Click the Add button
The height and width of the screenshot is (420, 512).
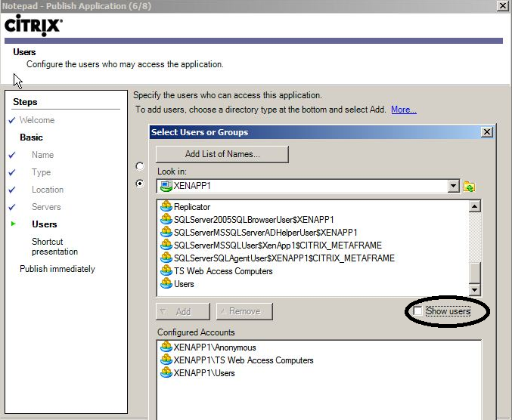183,311
